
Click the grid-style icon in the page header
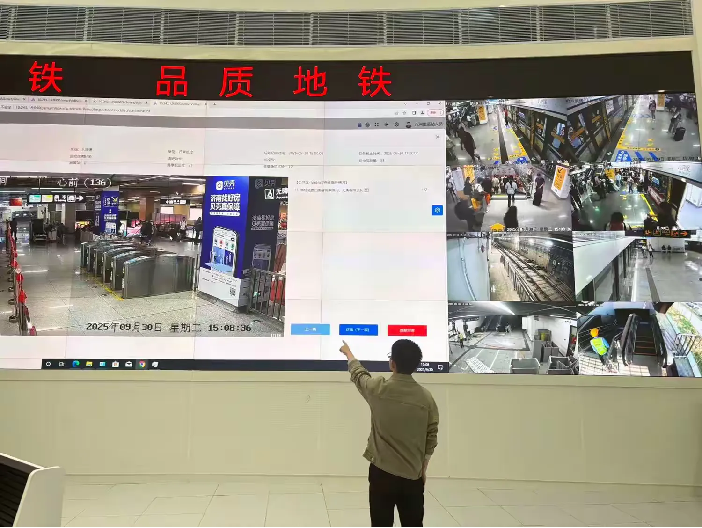[377, 124]
